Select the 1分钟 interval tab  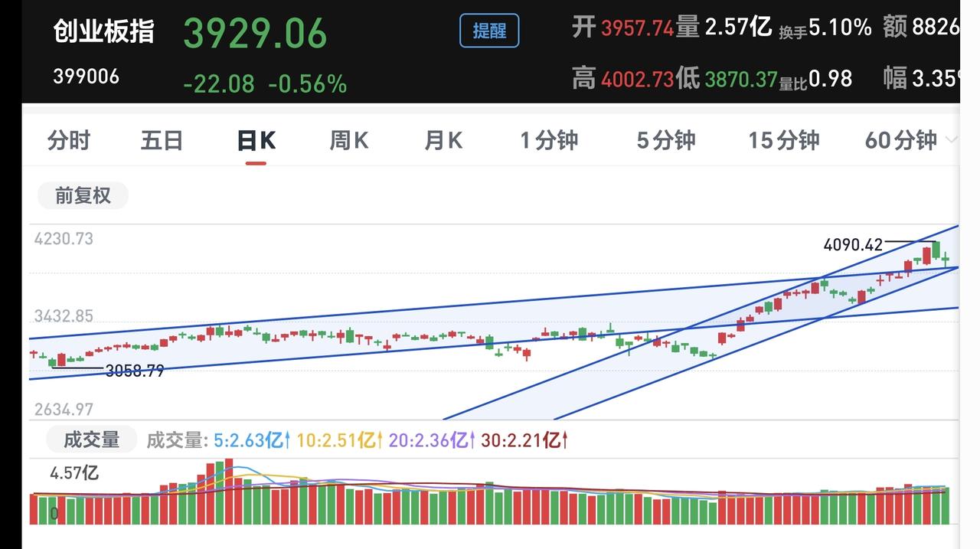[549, 140]
